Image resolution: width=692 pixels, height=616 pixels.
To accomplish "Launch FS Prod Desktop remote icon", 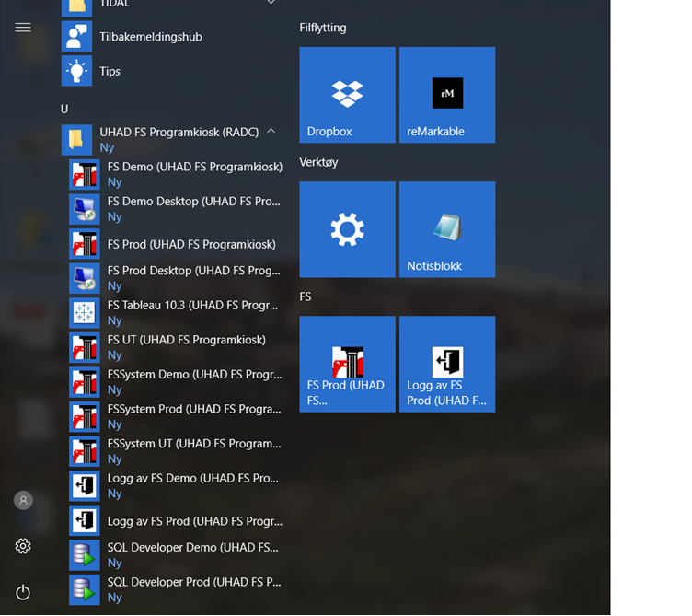I will pyautogui.click(x=85, y=278).
